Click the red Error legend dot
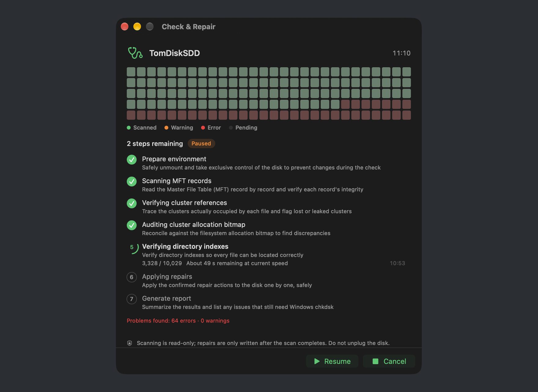The image size is (538, 392). click(203, 128)
